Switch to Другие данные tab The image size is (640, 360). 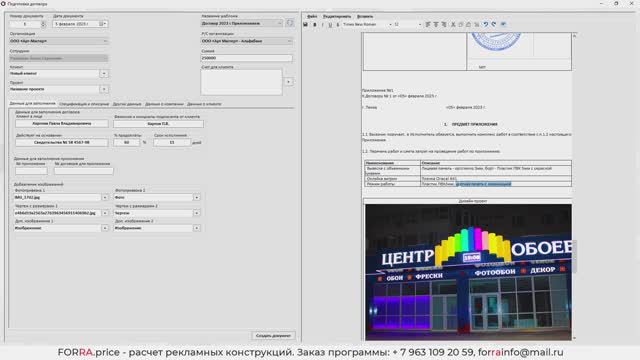coord(127,104)
